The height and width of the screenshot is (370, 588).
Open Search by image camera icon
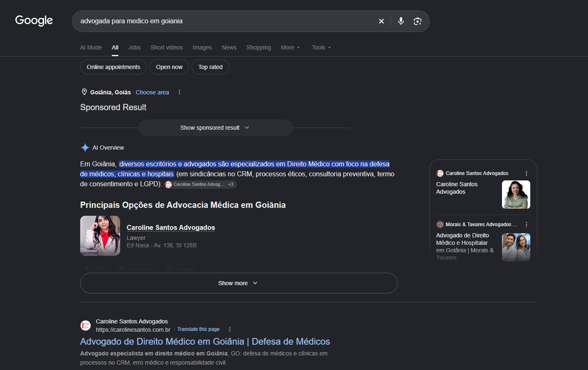pos(418,21)
